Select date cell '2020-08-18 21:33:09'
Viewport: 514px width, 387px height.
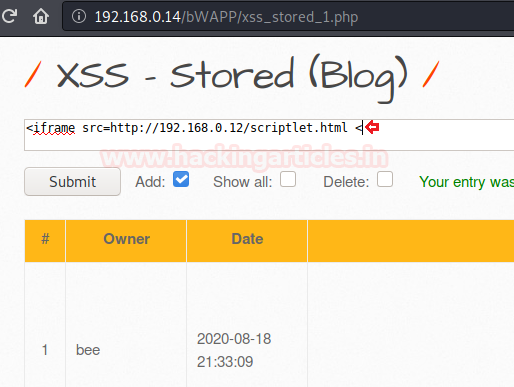(234, 350)
